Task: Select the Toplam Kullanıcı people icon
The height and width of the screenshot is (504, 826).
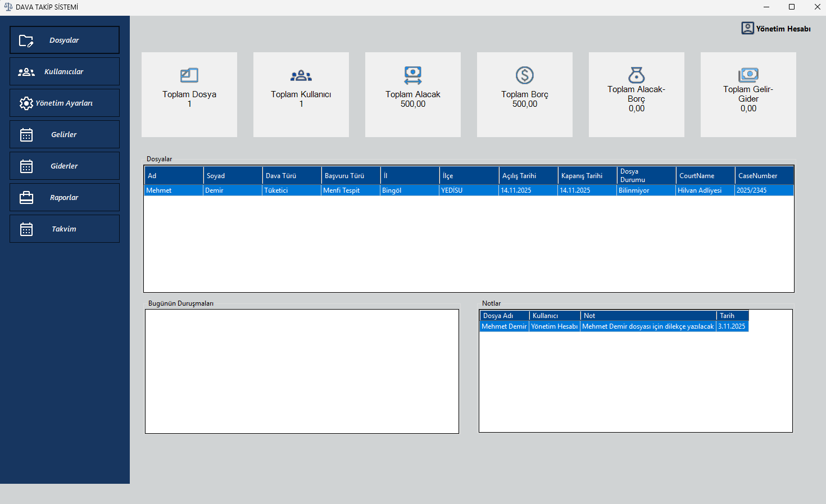Action: pos(301,75)
